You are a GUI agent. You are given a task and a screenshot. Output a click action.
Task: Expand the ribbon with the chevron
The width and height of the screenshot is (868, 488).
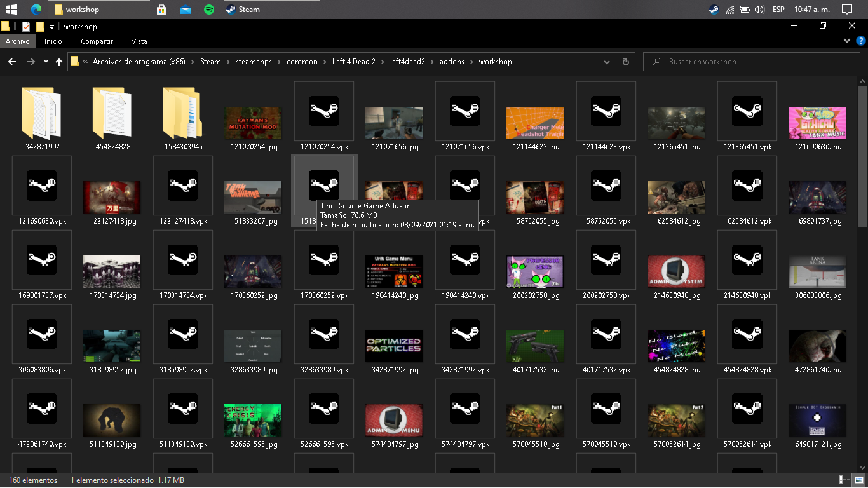click(847, 41)
